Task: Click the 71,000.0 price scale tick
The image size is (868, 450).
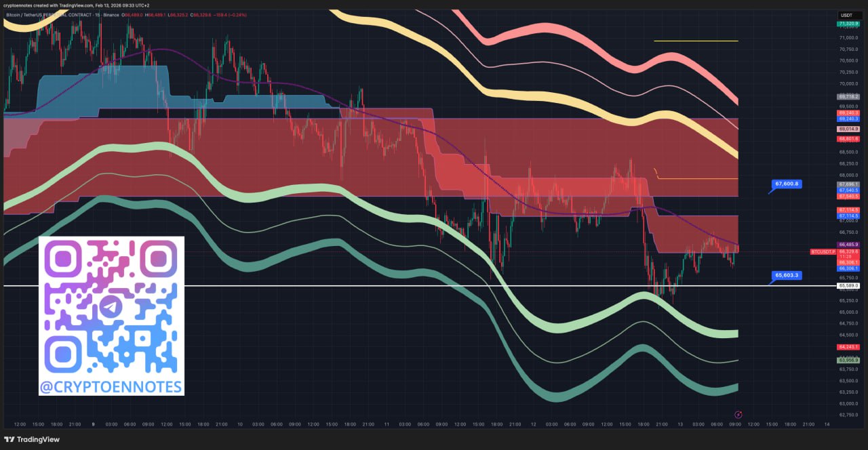Action: tap(849, 38)
